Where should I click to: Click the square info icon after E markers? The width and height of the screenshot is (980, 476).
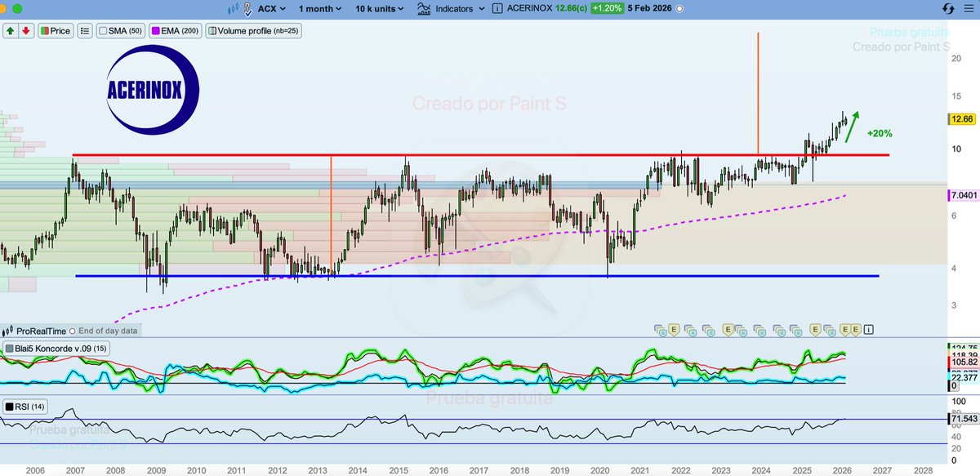868,329
